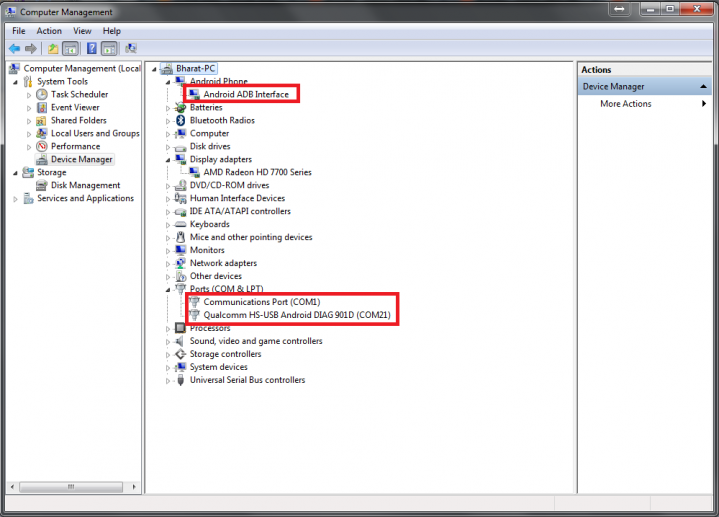This screenshot has width=719, height=517.
Task: Collapse the Display adapters category
Action: pos(168,160)
